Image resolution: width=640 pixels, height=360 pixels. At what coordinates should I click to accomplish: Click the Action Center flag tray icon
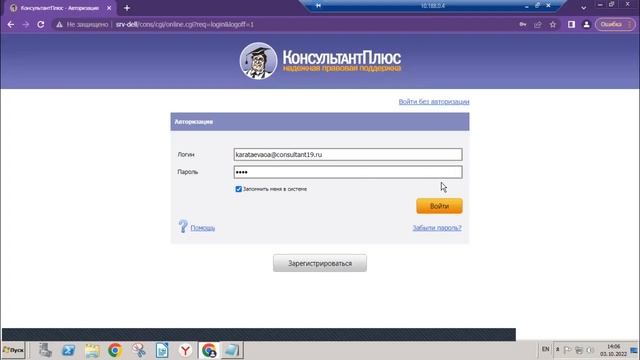click(567, 350)
